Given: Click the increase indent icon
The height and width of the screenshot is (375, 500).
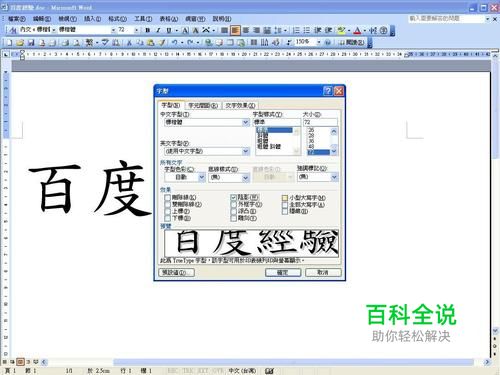Looking at the screenshot, I should tap(328, 30).
